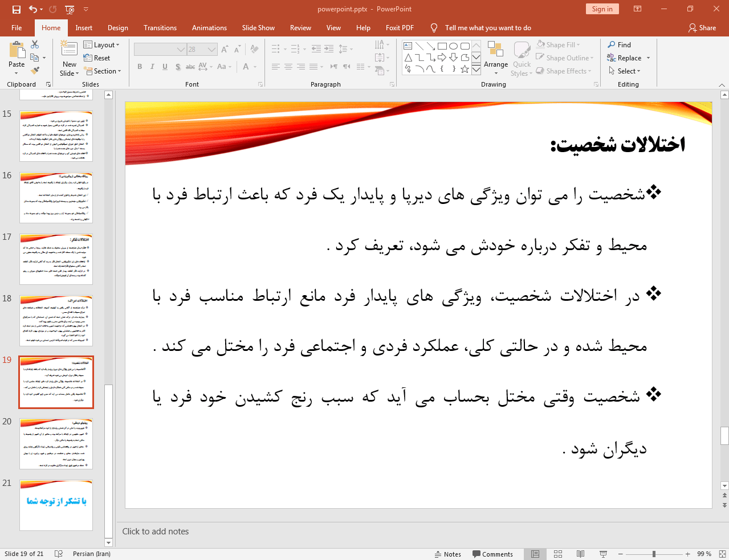Toggle the Notes pane
729x560 pixels.
pyautogui.click(x=448, y=554)
